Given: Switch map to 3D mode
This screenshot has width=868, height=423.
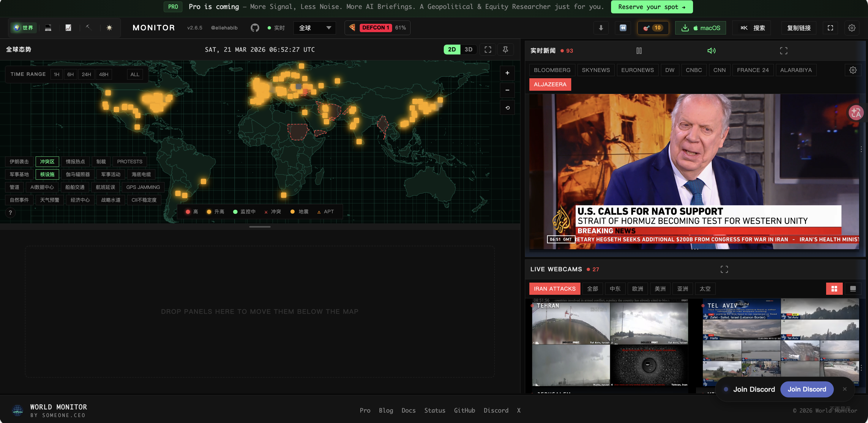Looking at the screenshot, I should pos(468,50).
